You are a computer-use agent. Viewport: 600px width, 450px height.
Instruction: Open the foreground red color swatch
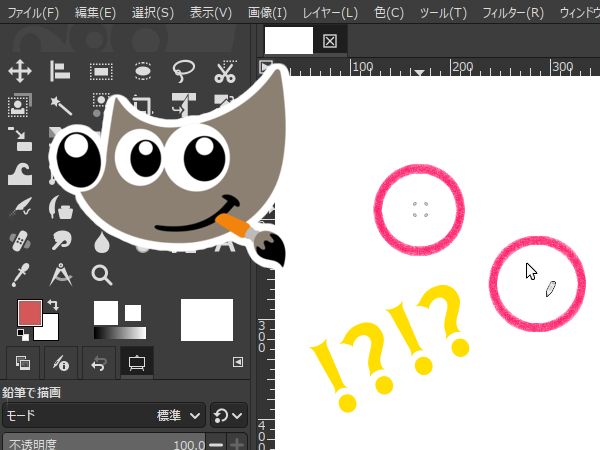pos(29,312)
